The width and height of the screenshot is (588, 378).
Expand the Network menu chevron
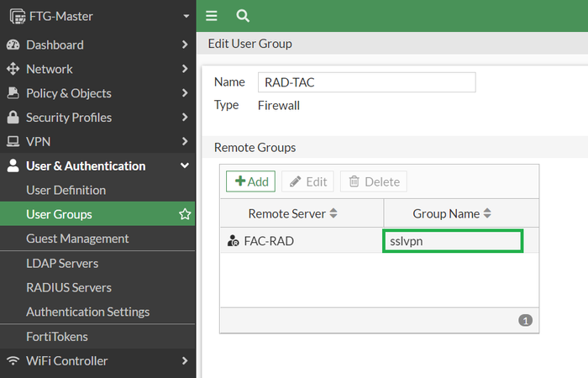click(185, 69)
